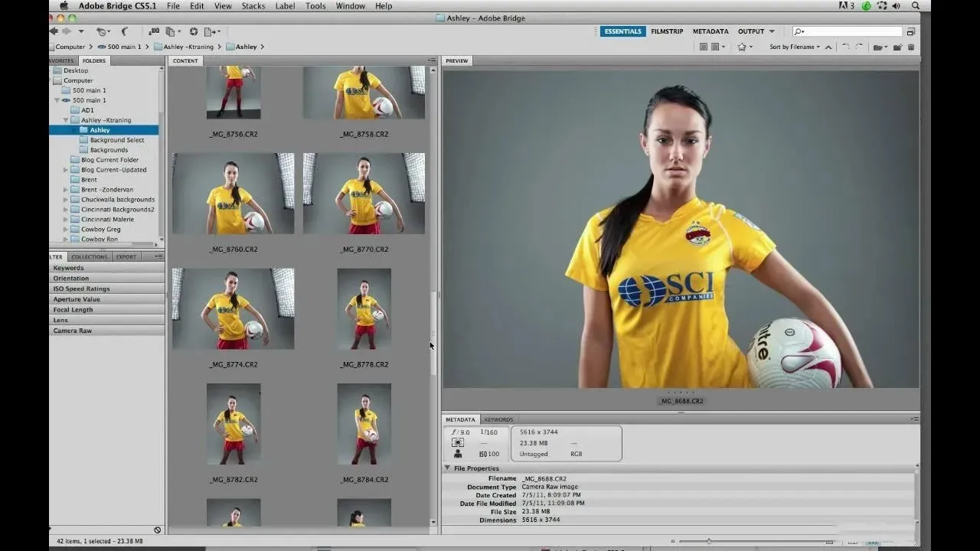Click the Clear filter icon in Filter panel
980x551 pixels.
[x=158, y=530]
